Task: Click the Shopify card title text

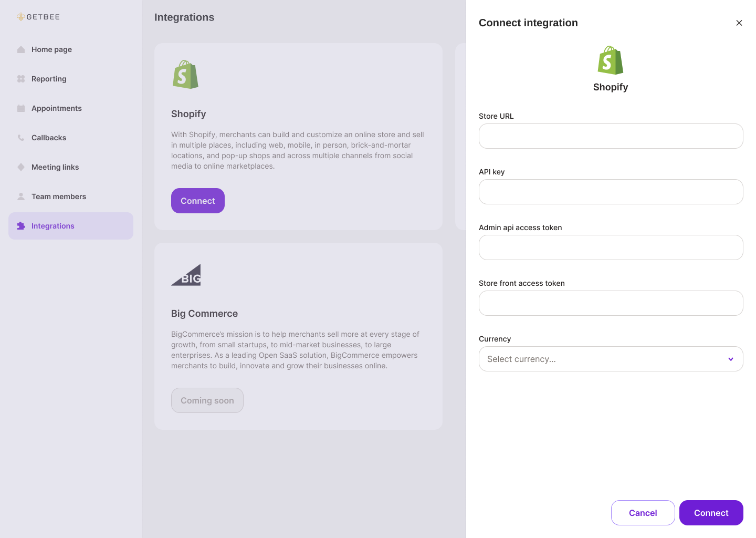Action: pos(188,114)
